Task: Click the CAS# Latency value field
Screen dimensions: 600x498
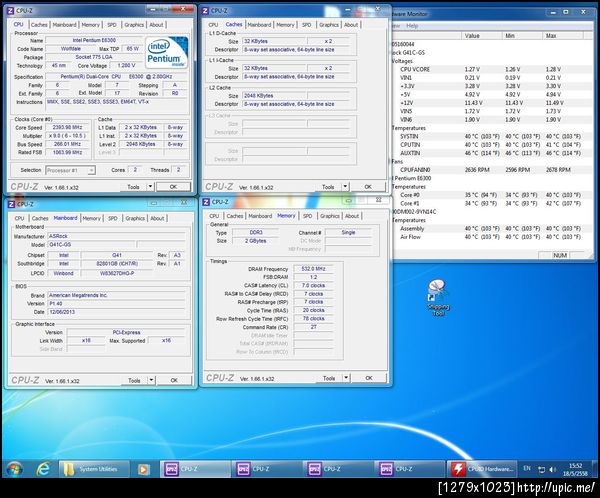Action: pos(313,286)
